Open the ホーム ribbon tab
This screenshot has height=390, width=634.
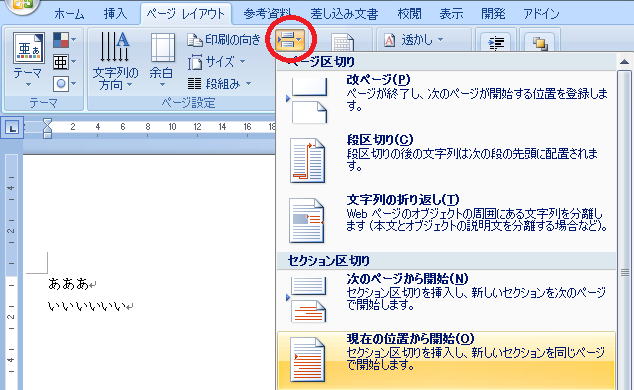pyautogui.click(x=69, y=14)
